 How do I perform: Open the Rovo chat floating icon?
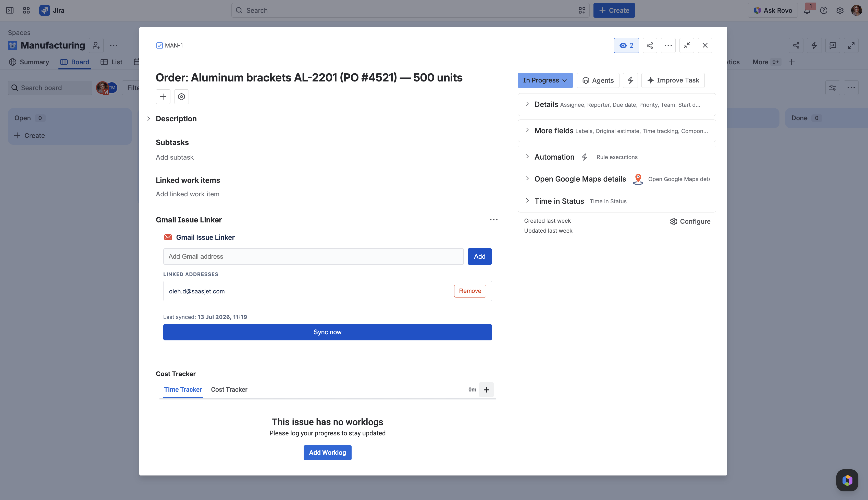pyautogui.click(x=847, y=480)
